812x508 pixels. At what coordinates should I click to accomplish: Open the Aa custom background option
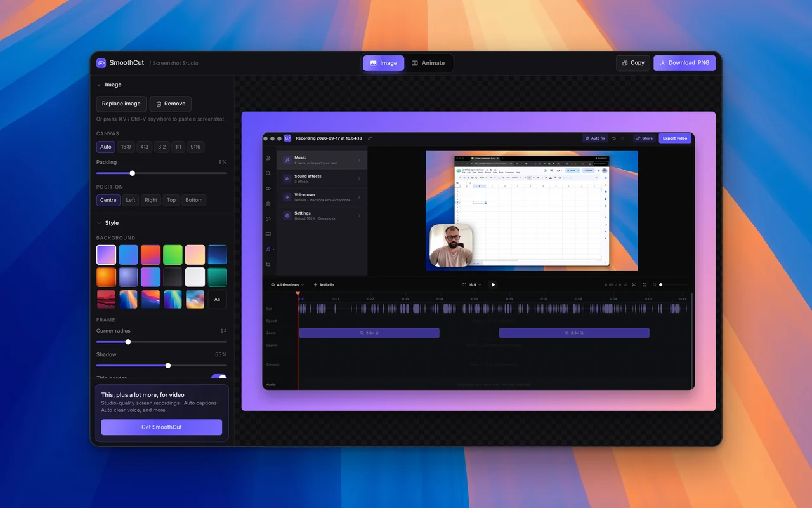coord(217,299)
